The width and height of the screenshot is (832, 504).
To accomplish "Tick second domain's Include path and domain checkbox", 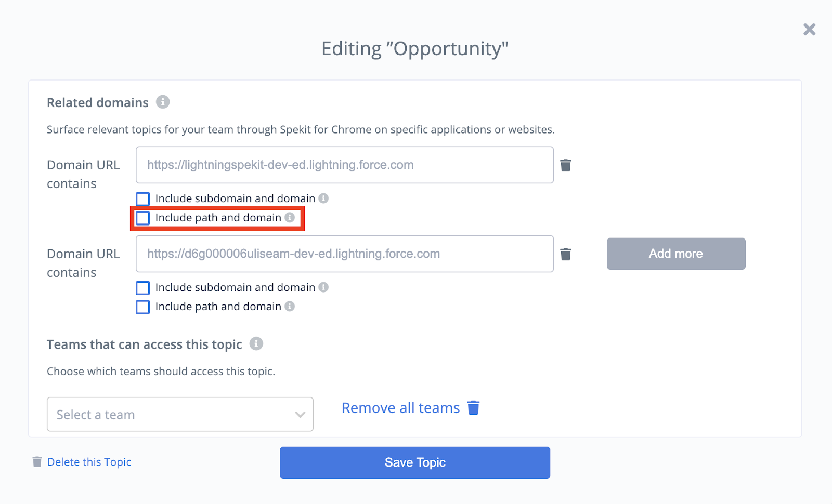I will (x=143, y=307).
